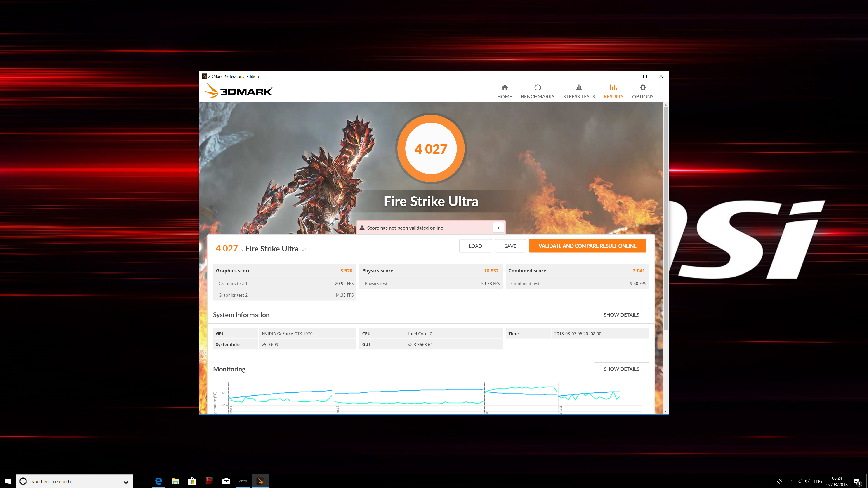Image resolution: width=868 pixels, height=488 pixels.
Task: Open File Explorer from taskbar
Action: [175, 481]
